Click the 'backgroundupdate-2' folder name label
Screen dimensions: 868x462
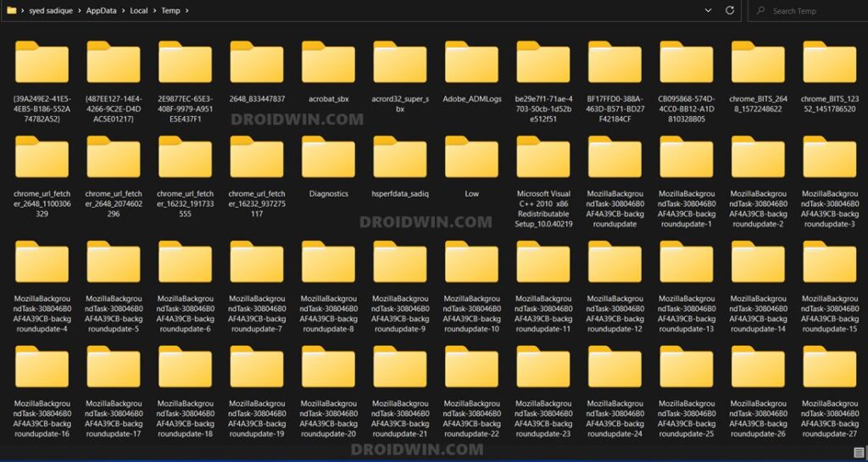pos(759,209)
